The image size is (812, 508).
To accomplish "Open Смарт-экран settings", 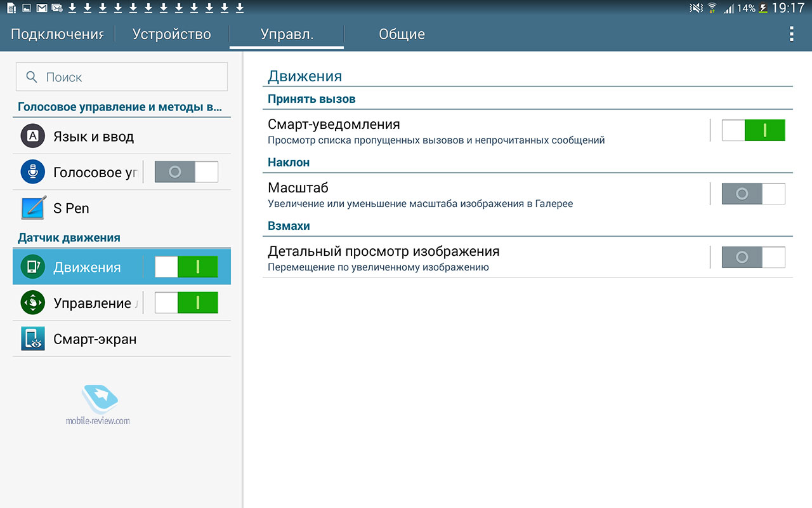I will (x=122, y=338).
